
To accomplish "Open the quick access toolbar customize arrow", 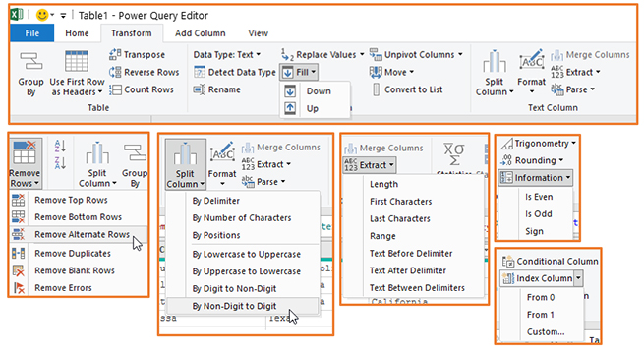I will (x=63, y=16).
